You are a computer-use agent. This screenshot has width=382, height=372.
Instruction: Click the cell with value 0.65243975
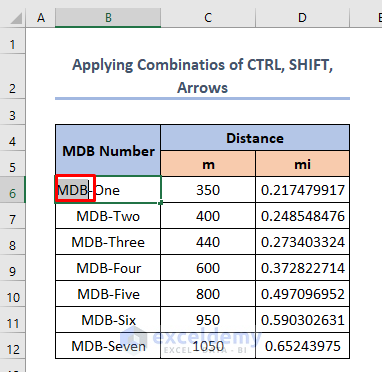tap(302, 346)
